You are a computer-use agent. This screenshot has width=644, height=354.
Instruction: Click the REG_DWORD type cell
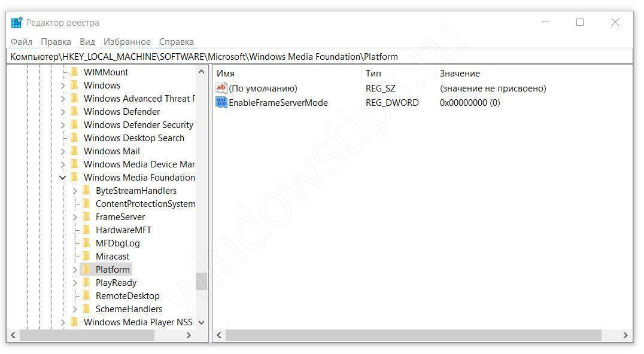392,102
